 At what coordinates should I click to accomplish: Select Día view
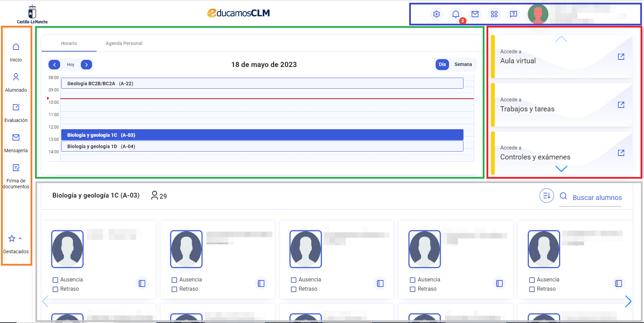442,64
